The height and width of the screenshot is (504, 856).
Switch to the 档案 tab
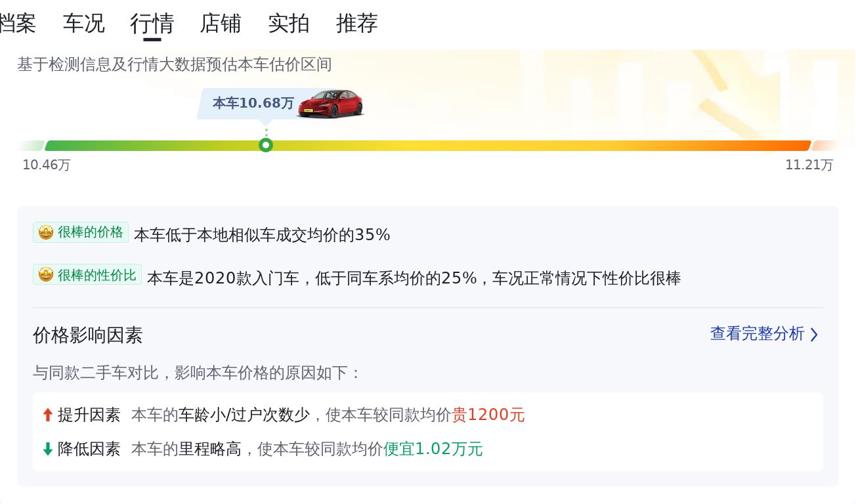tap(17, 24)
